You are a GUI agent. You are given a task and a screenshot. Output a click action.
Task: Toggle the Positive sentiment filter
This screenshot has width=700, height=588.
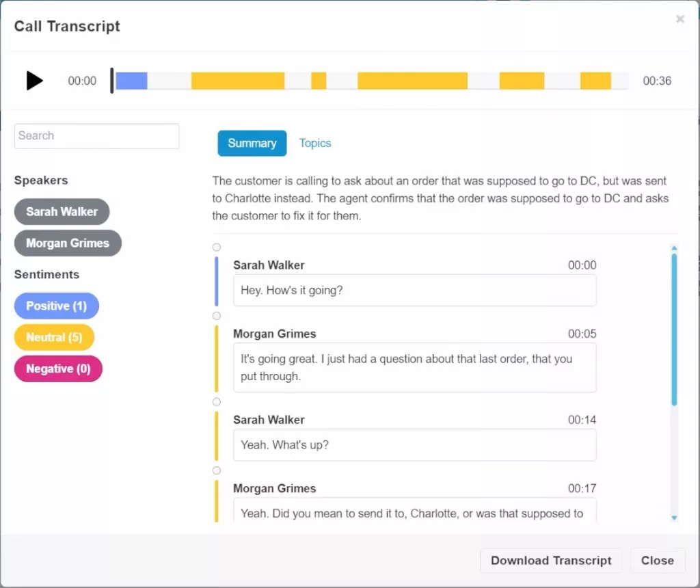click(x=56, y=306)
